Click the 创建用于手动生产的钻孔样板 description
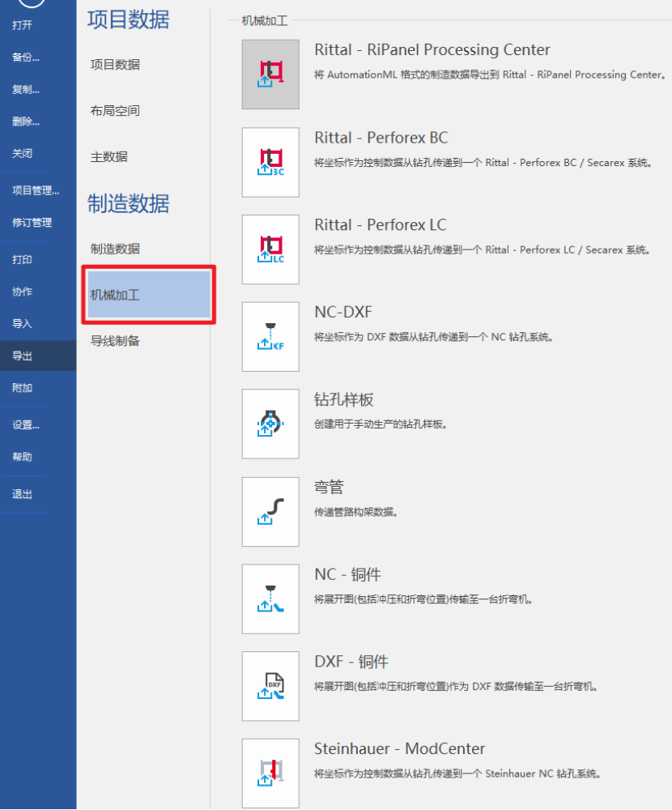Screen dimensions: 672x810 click(x=381, y=424)
